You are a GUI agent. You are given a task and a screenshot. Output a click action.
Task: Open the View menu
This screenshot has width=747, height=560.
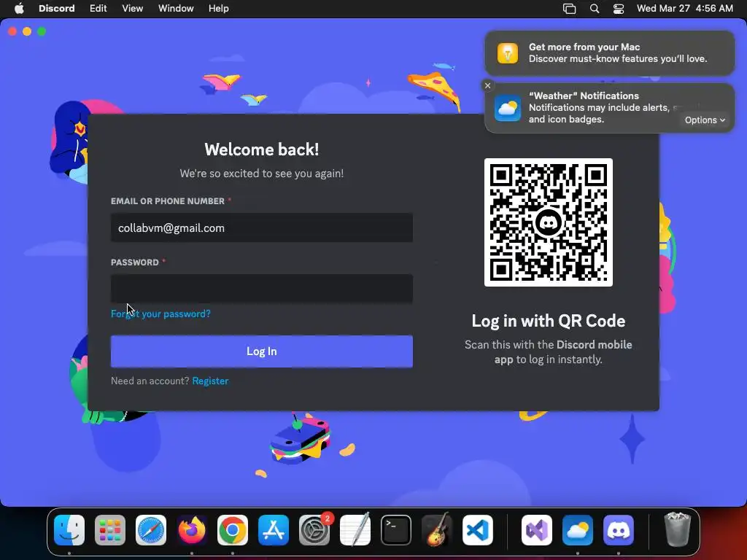tap(133, 9)
